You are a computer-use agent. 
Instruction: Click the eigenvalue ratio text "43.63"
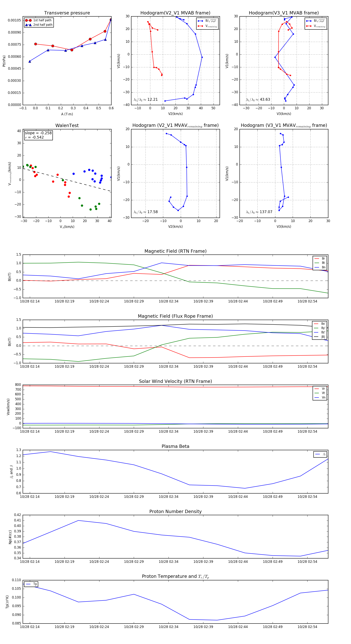pos(265,100)
